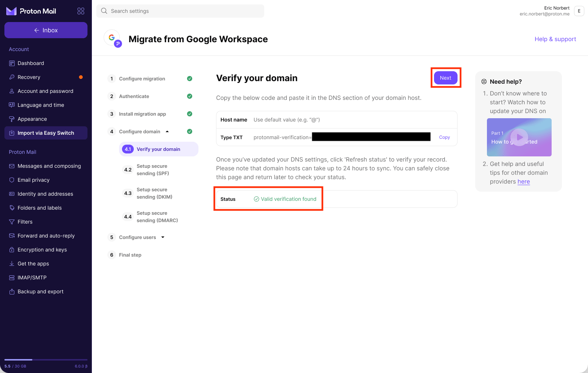Click the Import via Easy Switch icon
Image resolution: width=588 pixels, height=373 pixels.
tap(12, 133)
